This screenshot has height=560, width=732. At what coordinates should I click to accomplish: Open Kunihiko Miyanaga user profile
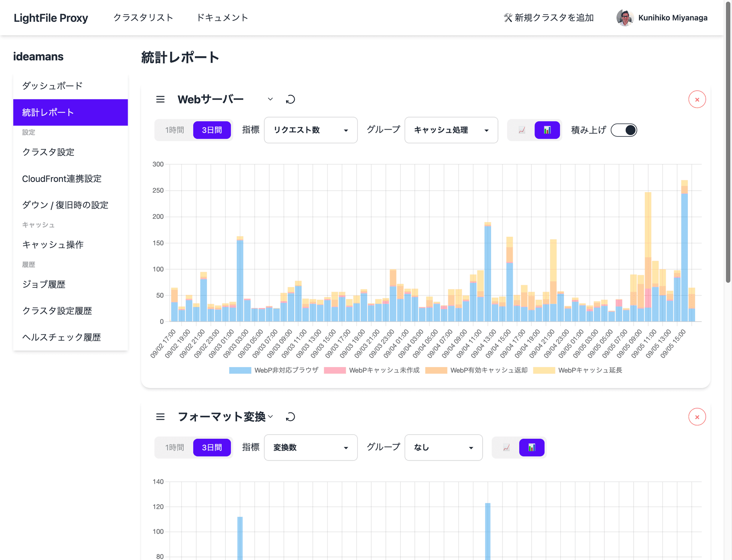click(662, 18)
